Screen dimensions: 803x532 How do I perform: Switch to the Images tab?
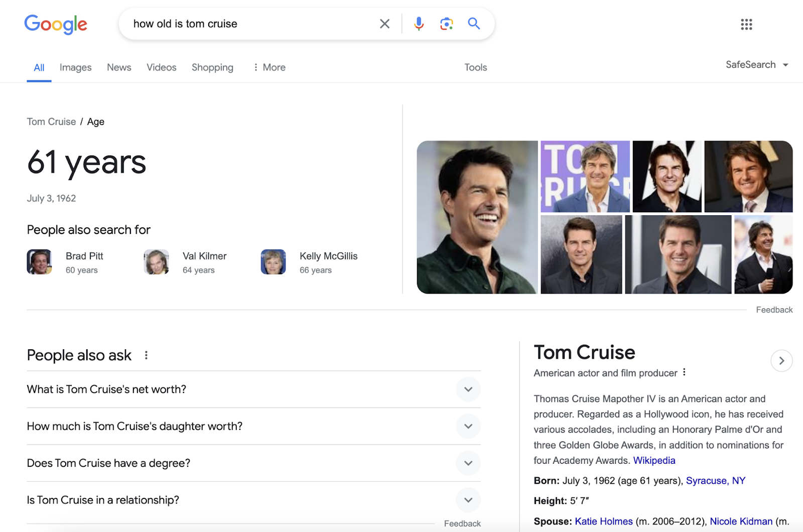coord(75,67)
